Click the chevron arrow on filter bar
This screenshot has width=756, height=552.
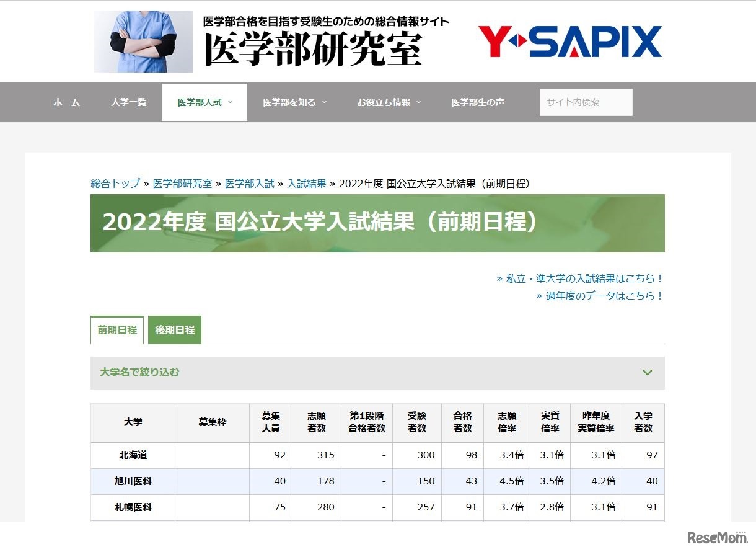coord(648,373)
